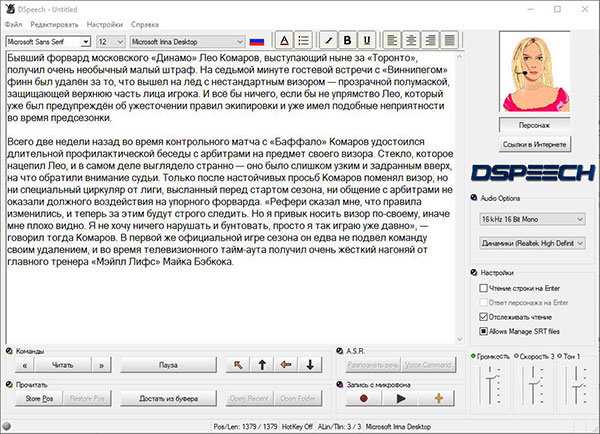Viewport: 600px width, 434px height.
Task: Open the 16 kHz 16 Bit Mono dropdown
Action: 532,219
